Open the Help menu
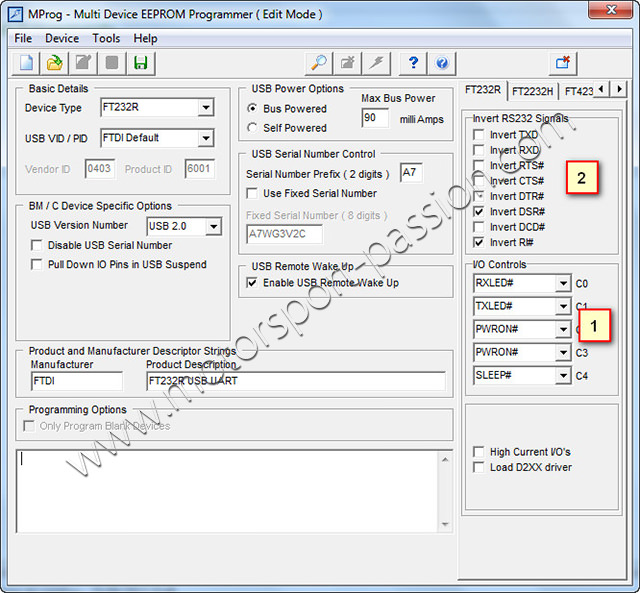This screenshot has height=593, width=640. (x=145, y=38)
